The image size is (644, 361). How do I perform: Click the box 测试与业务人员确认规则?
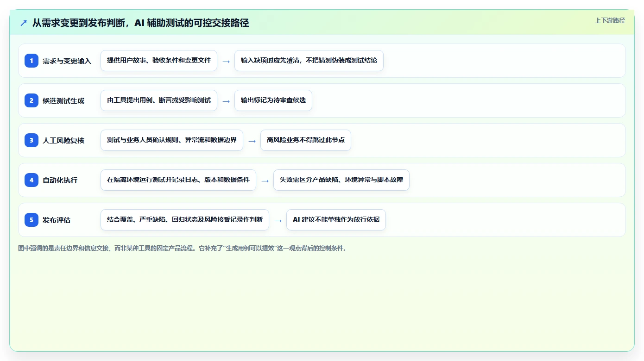point(172,140)
